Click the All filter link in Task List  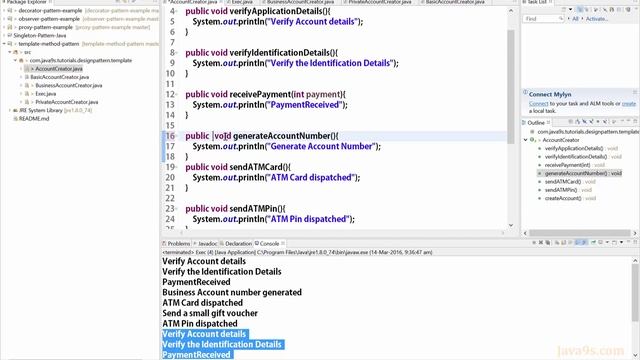pyautogui.click(x=575, y=19)
